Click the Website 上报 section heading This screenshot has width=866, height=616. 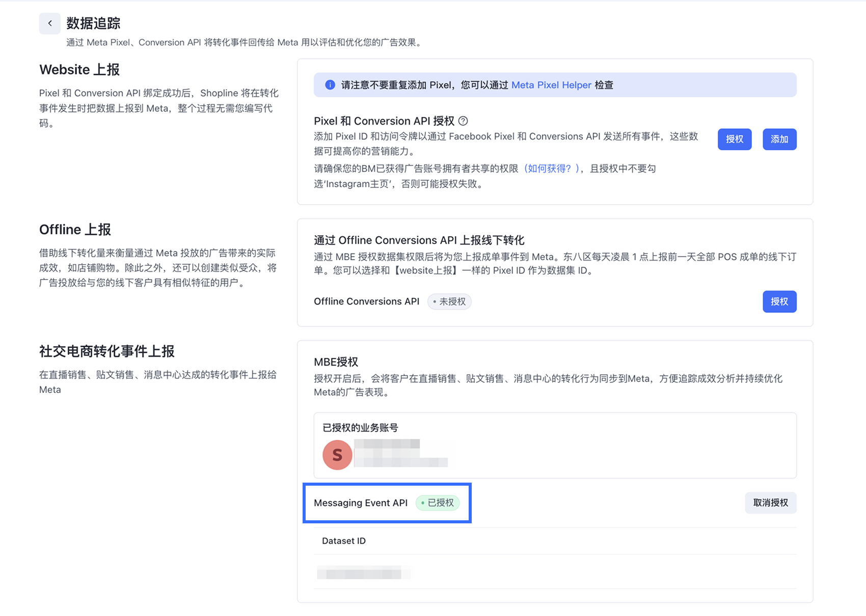pos(79,70)
